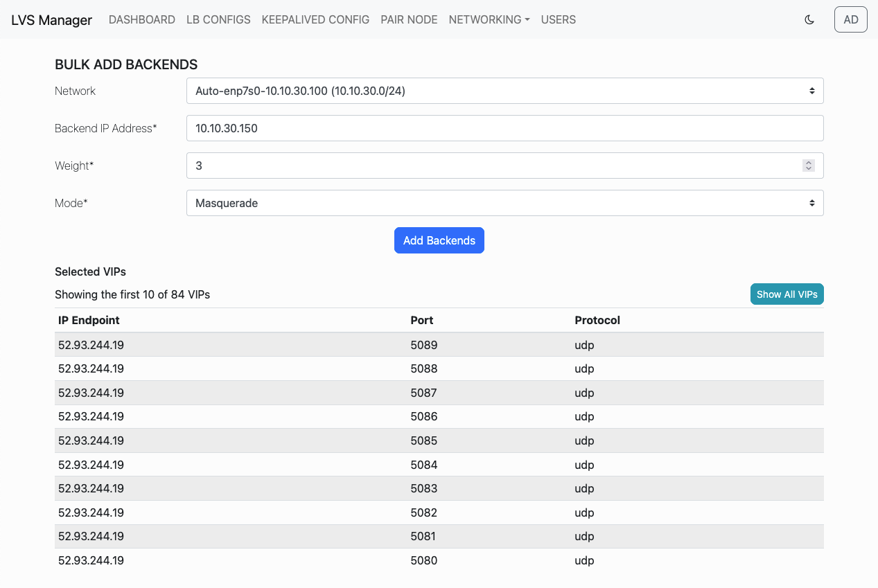Click IP 52.93.244.19 in port 5083 row
The width and height of the screenshot is (878, 588).
click(x=91, y=488)
